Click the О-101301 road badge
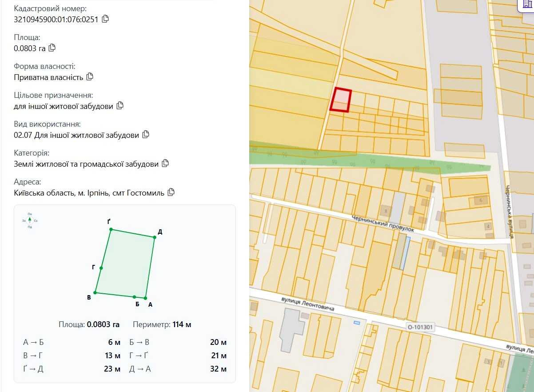Viewport: 534px width, 392px height. 420,328
